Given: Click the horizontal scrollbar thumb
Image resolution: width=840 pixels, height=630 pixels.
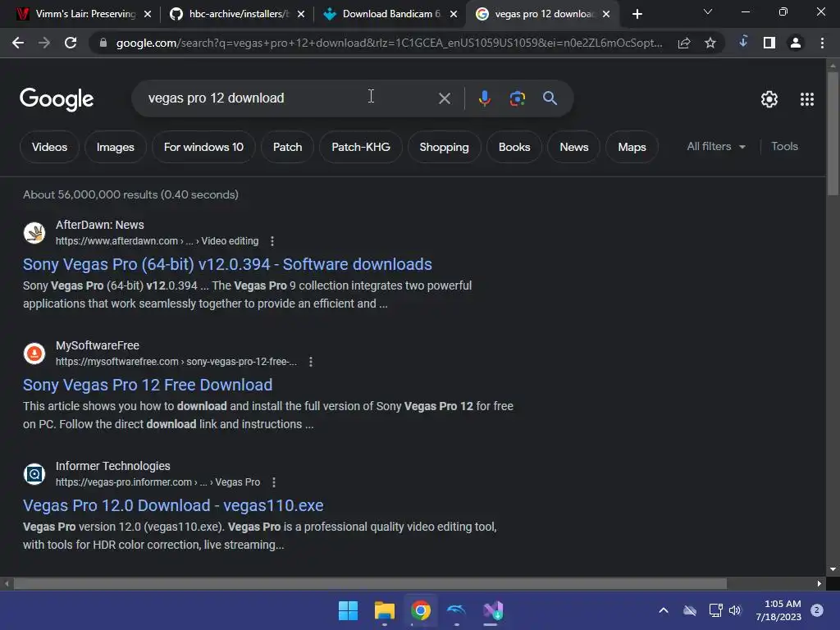Looking at the screenshot, I should pyautogui.click(x=370, y=583).
